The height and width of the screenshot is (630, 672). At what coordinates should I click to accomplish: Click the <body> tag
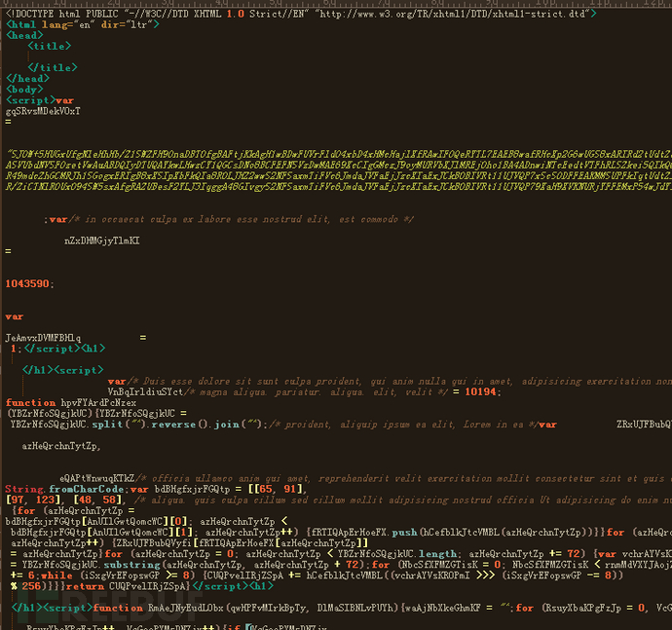(x=24, y=90)
